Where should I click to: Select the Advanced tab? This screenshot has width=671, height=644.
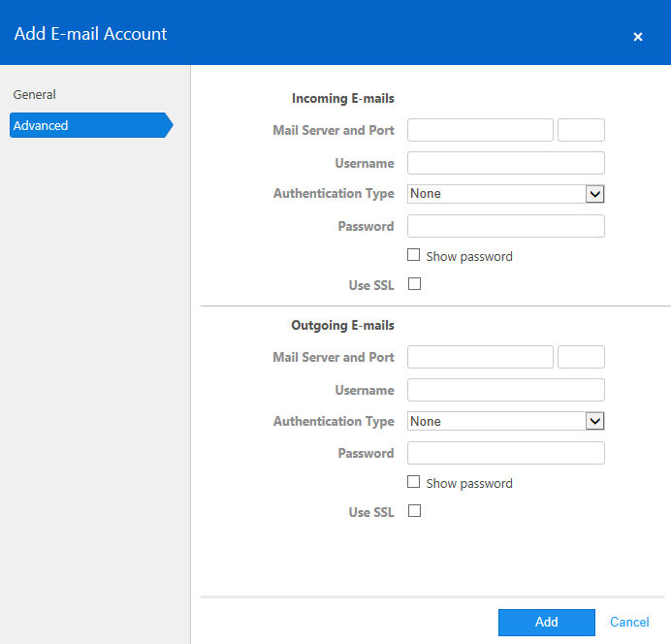91,125
